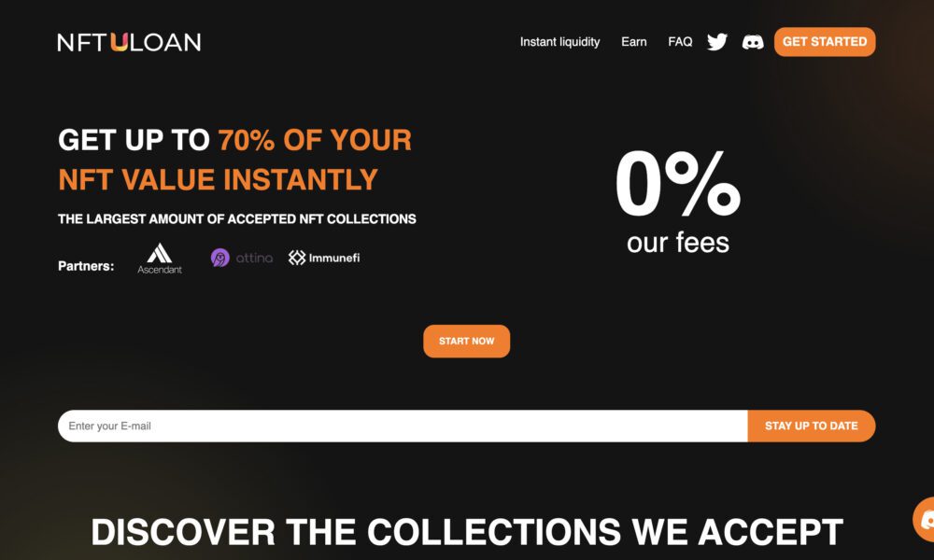
Task: Open the FAQ menu item
Action: pos(680,42)
